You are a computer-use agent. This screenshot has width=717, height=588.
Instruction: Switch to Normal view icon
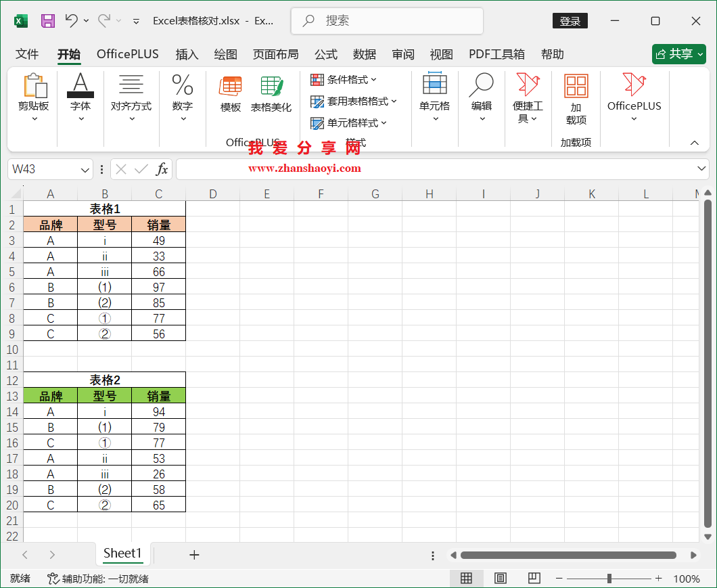coord(467,579)
